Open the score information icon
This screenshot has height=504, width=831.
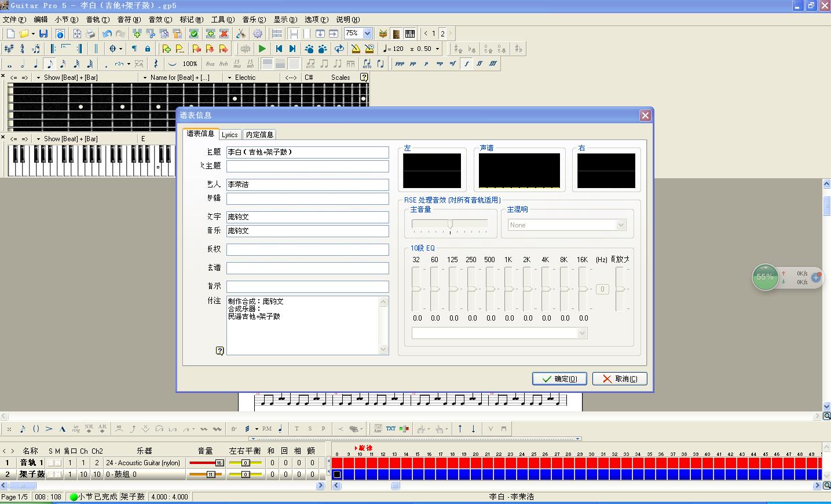click(60, 34)
